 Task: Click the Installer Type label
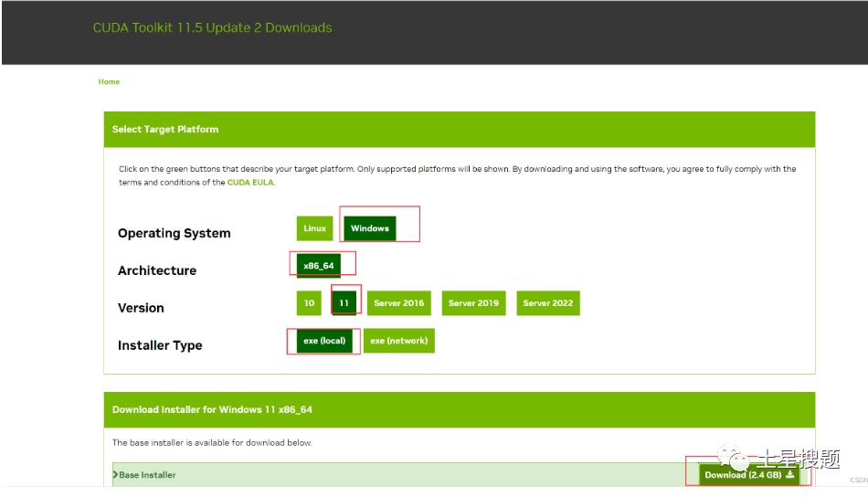pyautogui.click(x=160, y=345)
